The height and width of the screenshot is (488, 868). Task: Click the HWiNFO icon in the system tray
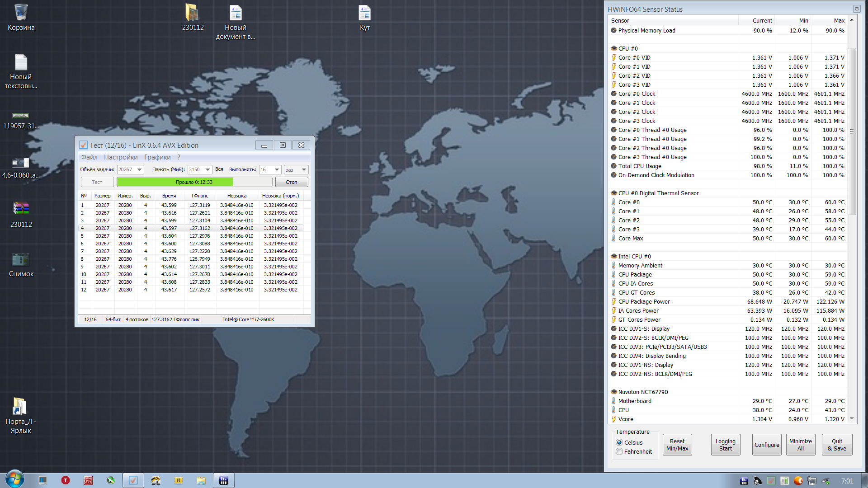744,481
